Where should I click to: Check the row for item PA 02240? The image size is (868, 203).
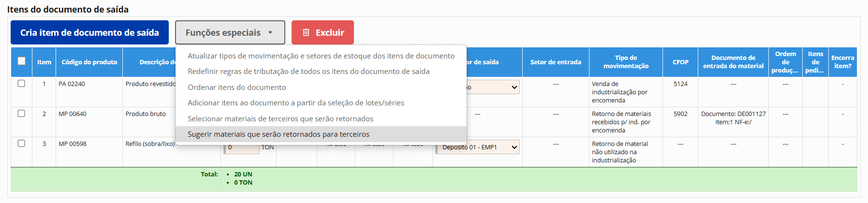tap(21, 84)
